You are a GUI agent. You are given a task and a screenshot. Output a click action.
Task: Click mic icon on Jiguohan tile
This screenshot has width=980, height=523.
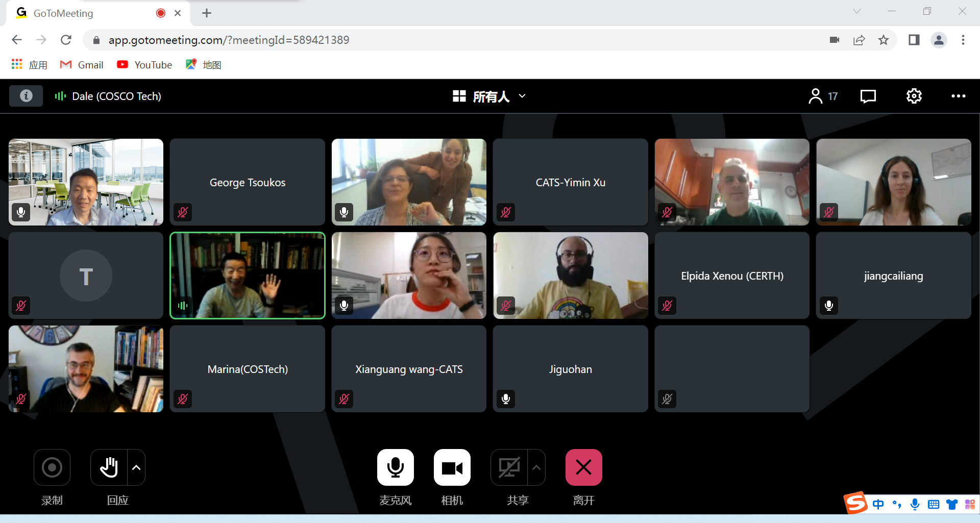tap(506, 399)
